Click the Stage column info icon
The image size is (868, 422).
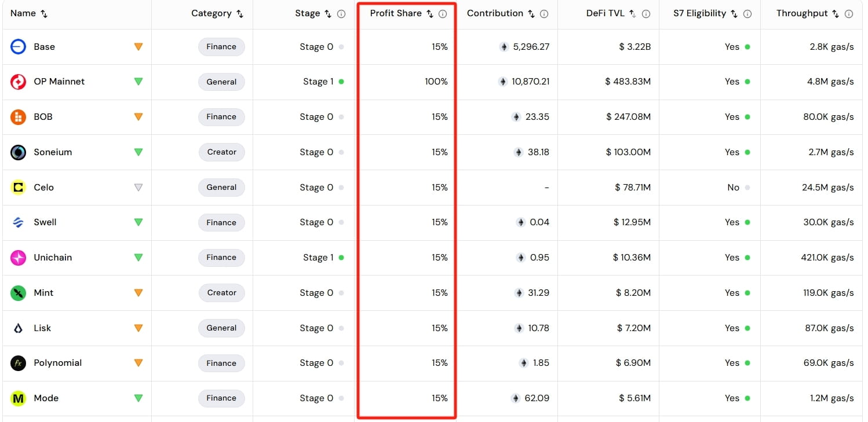(341, 14)
